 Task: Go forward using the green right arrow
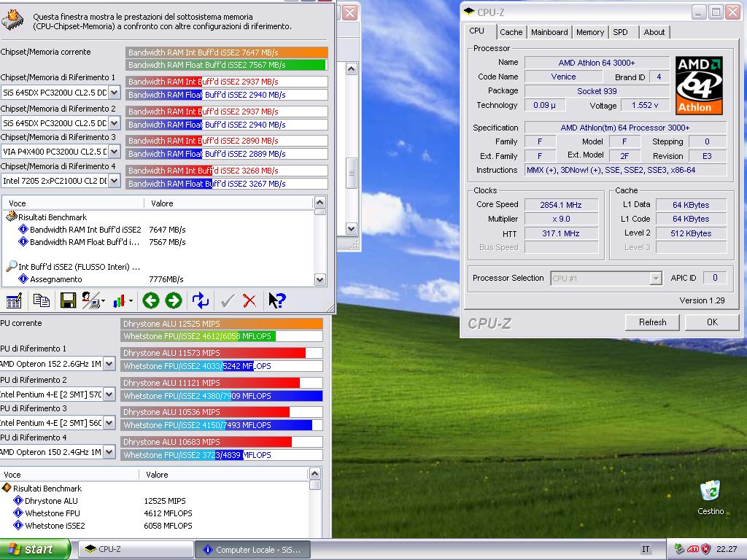(174, 300)
